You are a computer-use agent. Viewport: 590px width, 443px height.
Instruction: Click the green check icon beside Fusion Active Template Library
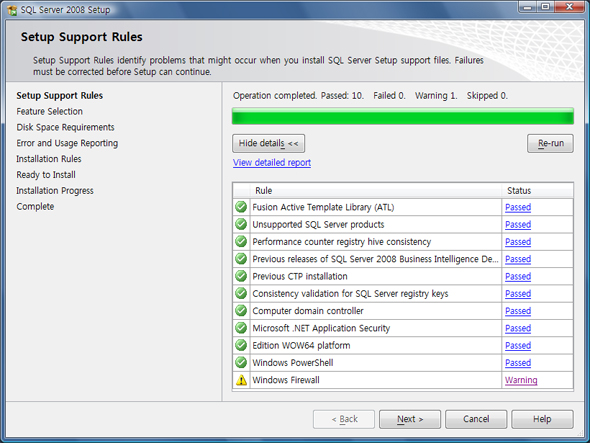241,207
